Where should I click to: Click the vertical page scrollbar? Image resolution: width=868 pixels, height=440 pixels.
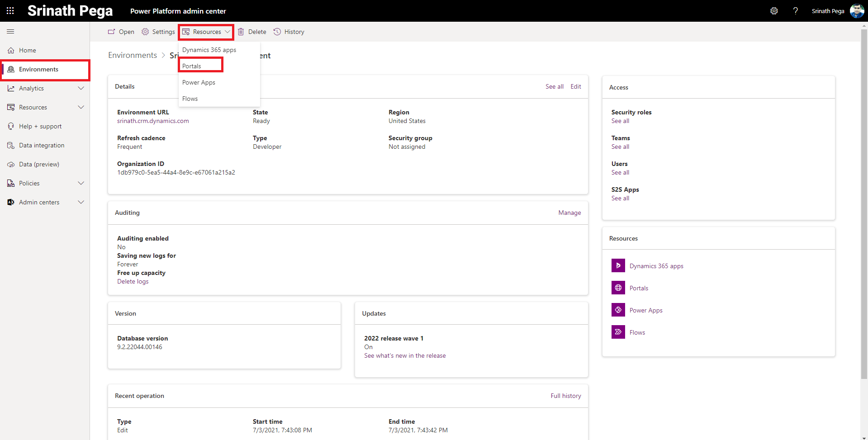[x=864, y=203]
